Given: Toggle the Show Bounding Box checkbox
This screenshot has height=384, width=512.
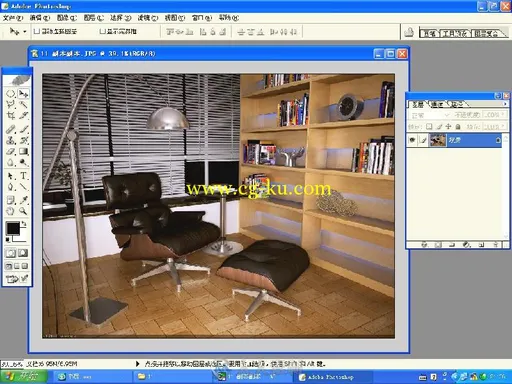Looking at the screenshot, I should coord(103,31).
